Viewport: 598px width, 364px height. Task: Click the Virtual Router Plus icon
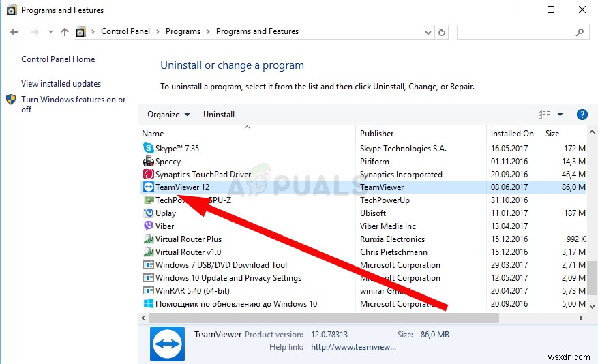tap(149, 239)
